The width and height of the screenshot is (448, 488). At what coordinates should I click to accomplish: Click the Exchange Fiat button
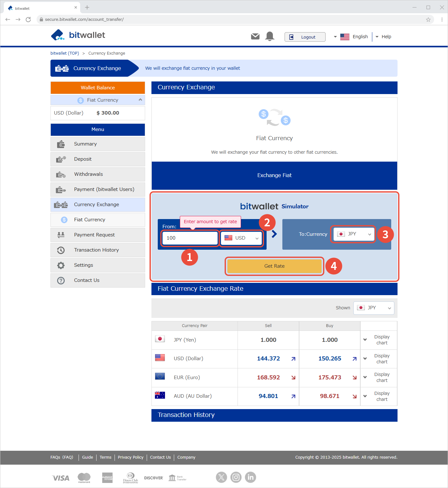point(274,176)
